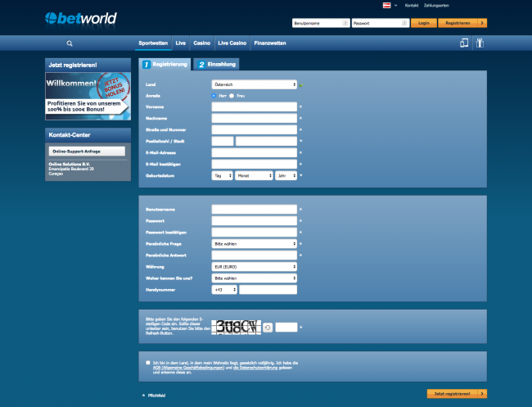Screen dimensions: 532x407
Task: Click the gift bonus icon in navbar
Action: tap(481, 43)
